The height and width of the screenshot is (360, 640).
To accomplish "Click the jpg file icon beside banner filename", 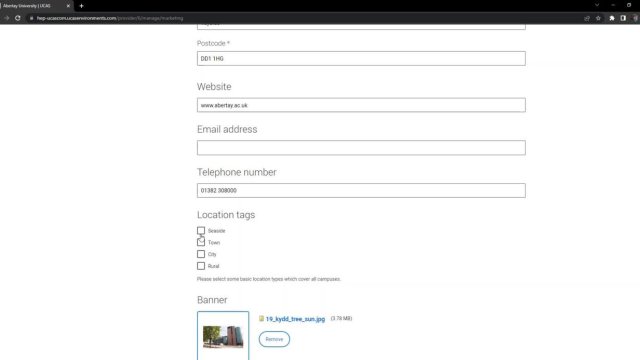I will point(261,318).
